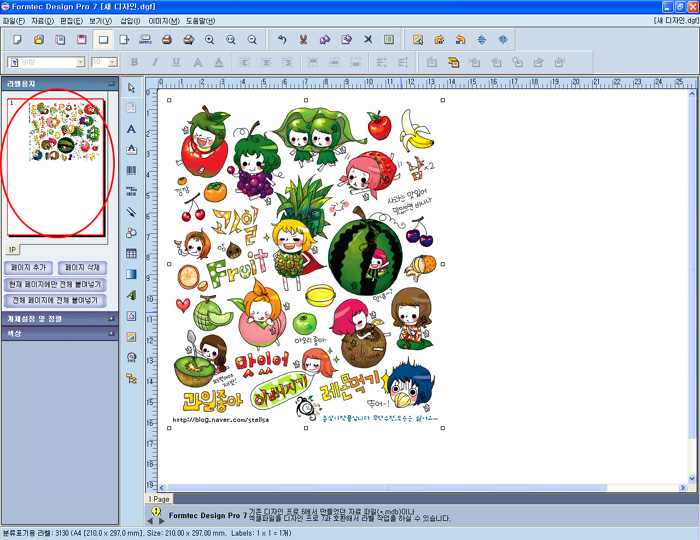700x540 pixels.
Task: Select the gradient fill tool
Action: point(131,274)
